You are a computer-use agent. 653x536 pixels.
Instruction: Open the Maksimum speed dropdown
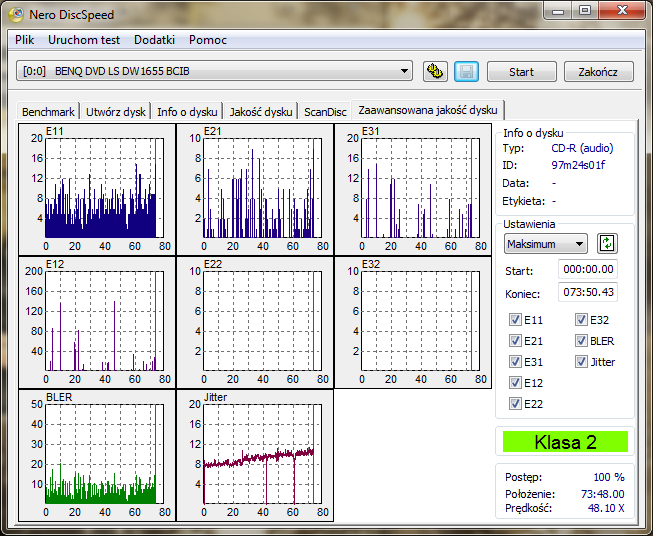click(546, 244)
